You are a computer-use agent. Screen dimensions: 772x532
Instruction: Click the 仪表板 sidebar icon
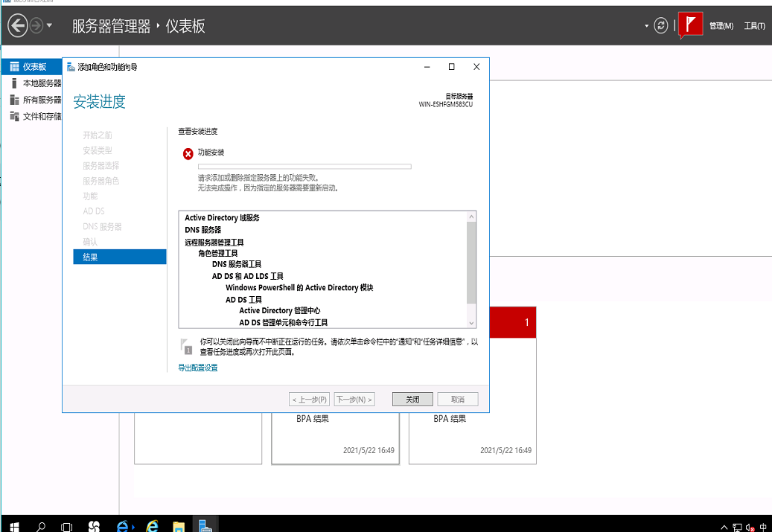coord(14,66)
